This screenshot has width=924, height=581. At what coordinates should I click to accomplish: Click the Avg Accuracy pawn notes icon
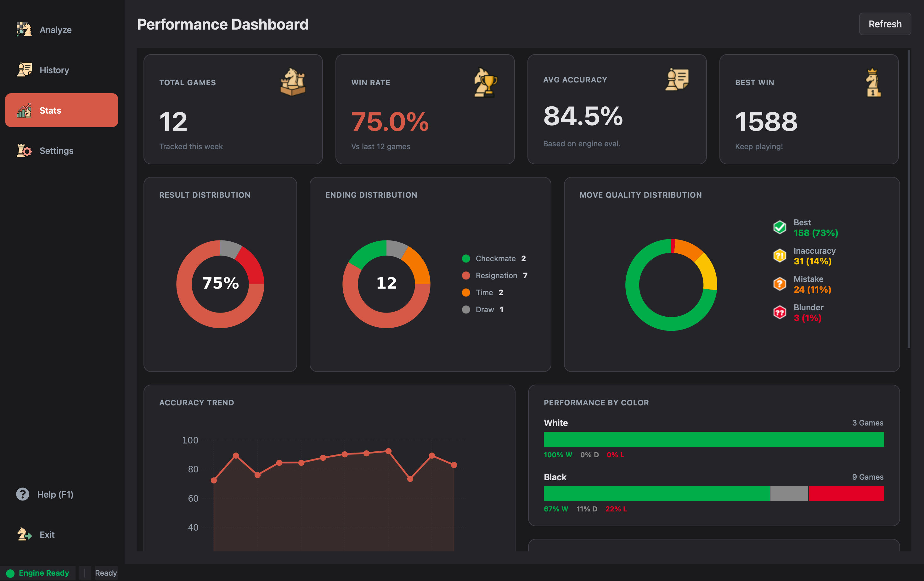[677, 79]
